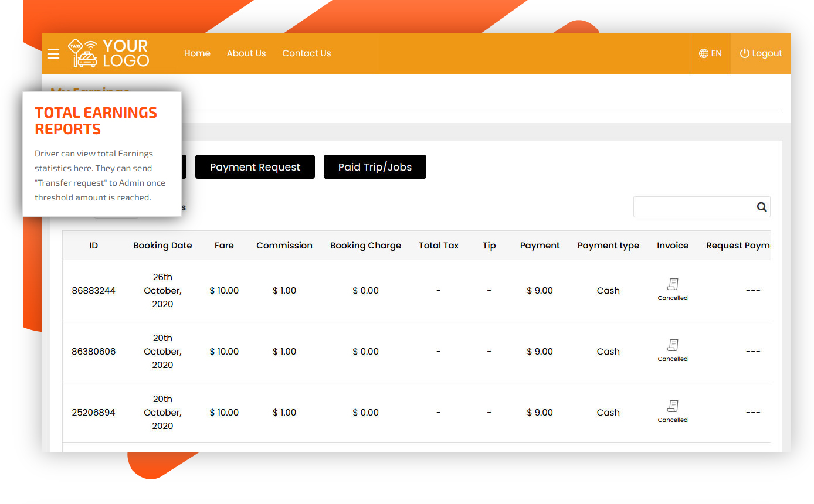Viewport: 814px width, 504px height.
Task: Click $ 10.00 fare for booking 86380606
Action: (x=224, y=352)
